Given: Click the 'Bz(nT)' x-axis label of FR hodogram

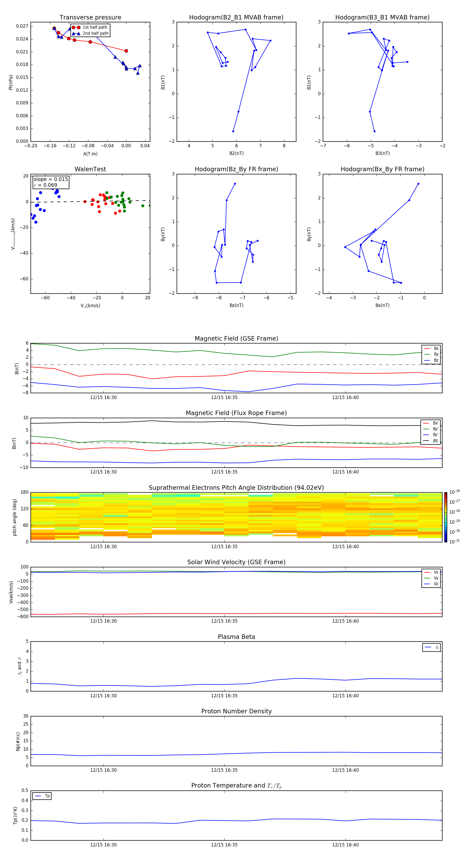Looking at the screenshot, I should pyautogui.click(x=236, y=305).
